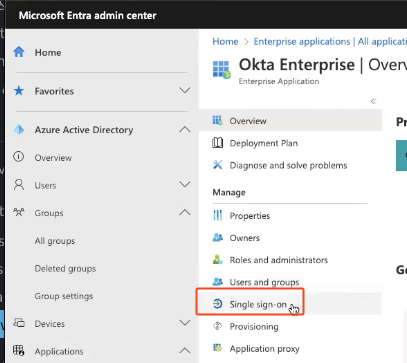This screenshot has height=363, width=407.
Task: Click the Groups people icon
Action: (x=19, y=212)
